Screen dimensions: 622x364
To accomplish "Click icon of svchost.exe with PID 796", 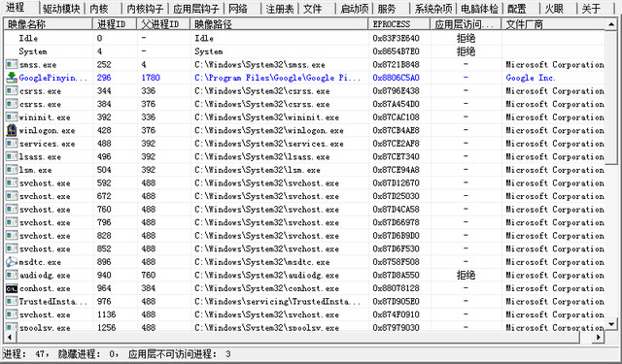I will (12, 222).
